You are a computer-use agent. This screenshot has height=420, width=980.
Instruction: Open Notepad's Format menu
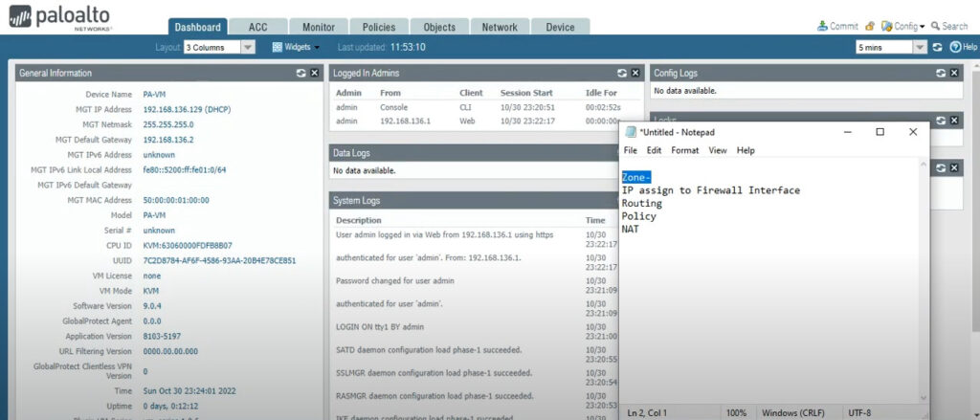pyautogui.click(x=685, y=150)
